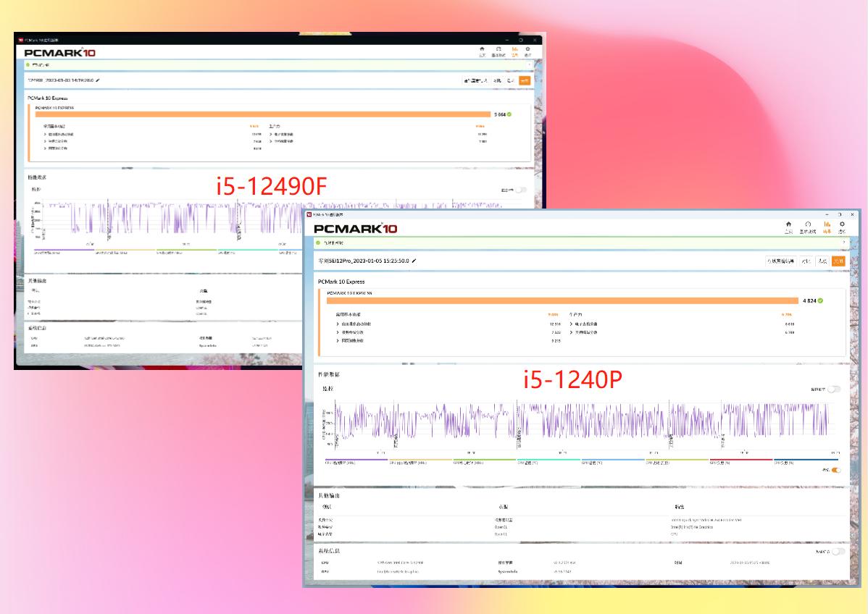Click green validity check next to score 5 664

point(509,114)
